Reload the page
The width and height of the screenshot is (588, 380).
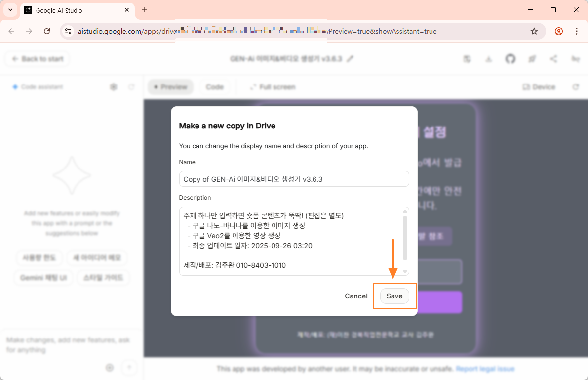[47, 31]
